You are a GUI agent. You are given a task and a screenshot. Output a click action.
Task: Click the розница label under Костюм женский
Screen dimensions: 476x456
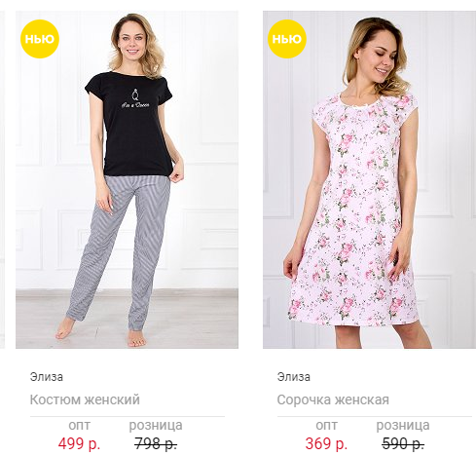pyautogui.click(x=156, y=425)
